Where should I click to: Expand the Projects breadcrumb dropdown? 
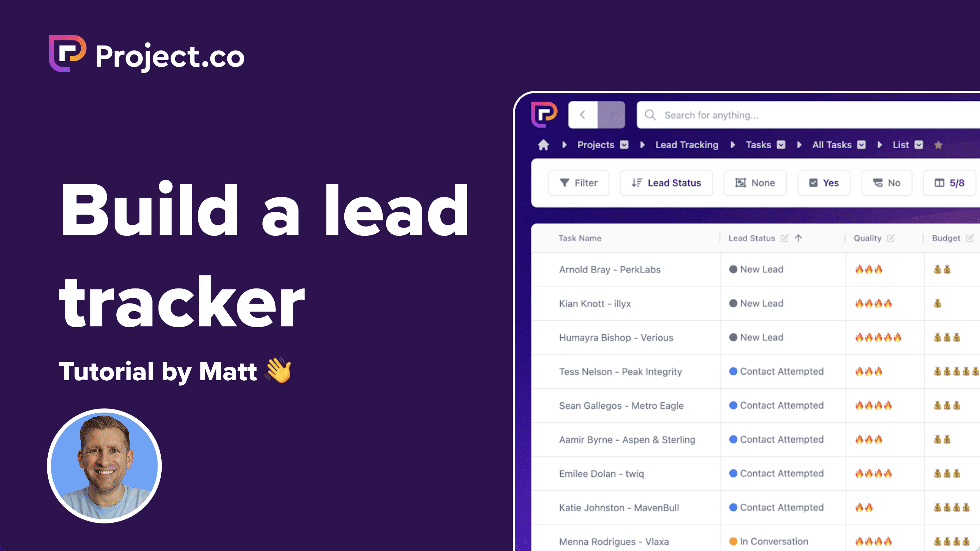coord(625,144)
